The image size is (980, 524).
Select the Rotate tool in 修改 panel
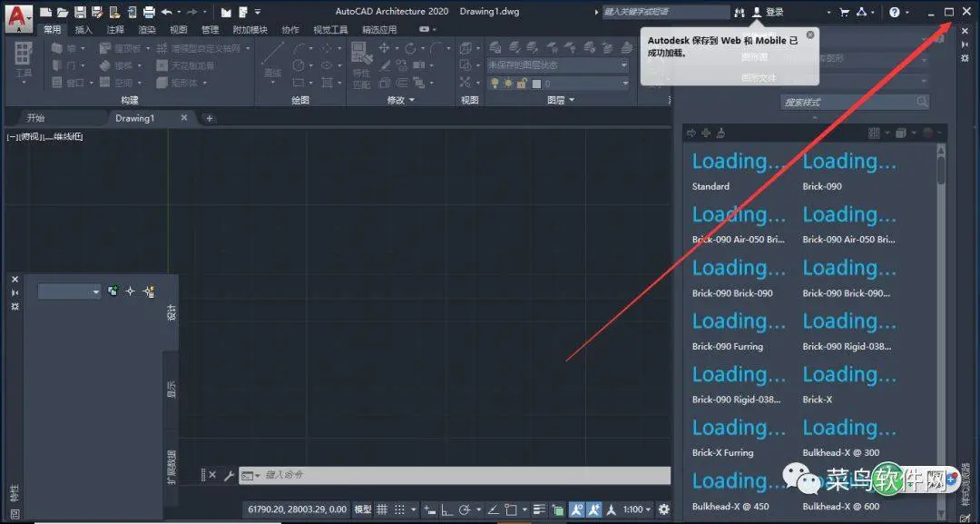409,48
